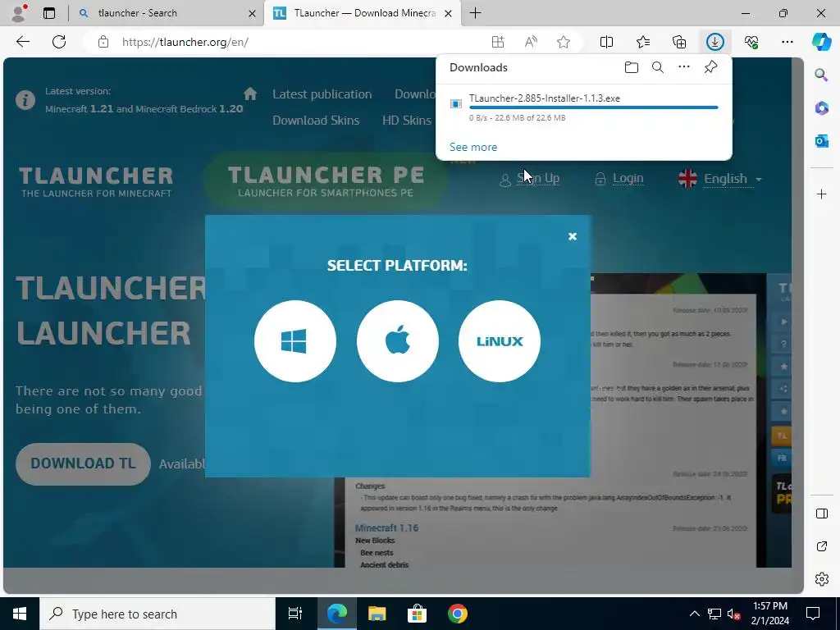
Task: Open a new browser tab
Action: 475,13
